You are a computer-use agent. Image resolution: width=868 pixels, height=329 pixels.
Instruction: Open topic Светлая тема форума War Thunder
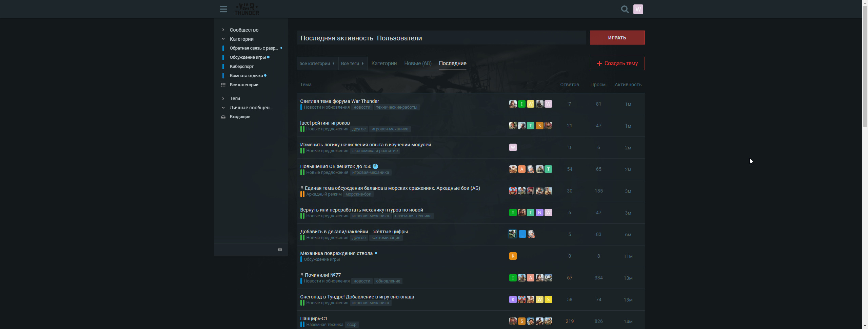(339, 101)
